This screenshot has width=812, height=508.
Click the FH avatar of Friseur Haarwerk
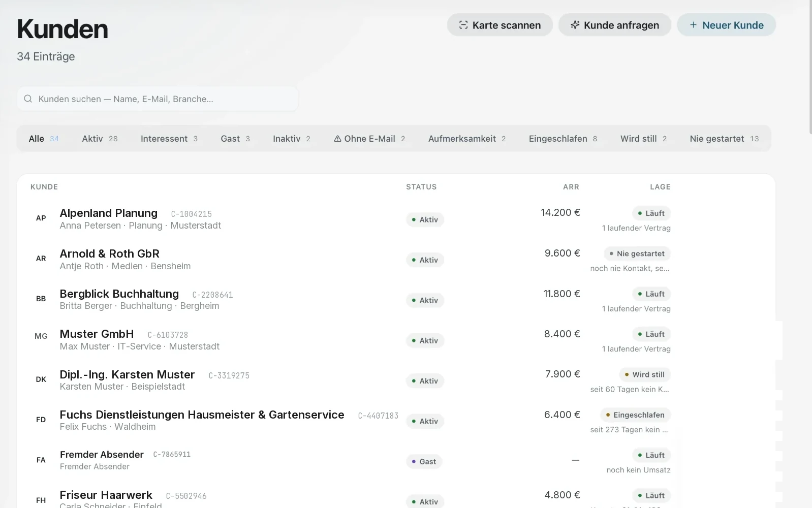(x=41, y=500)
